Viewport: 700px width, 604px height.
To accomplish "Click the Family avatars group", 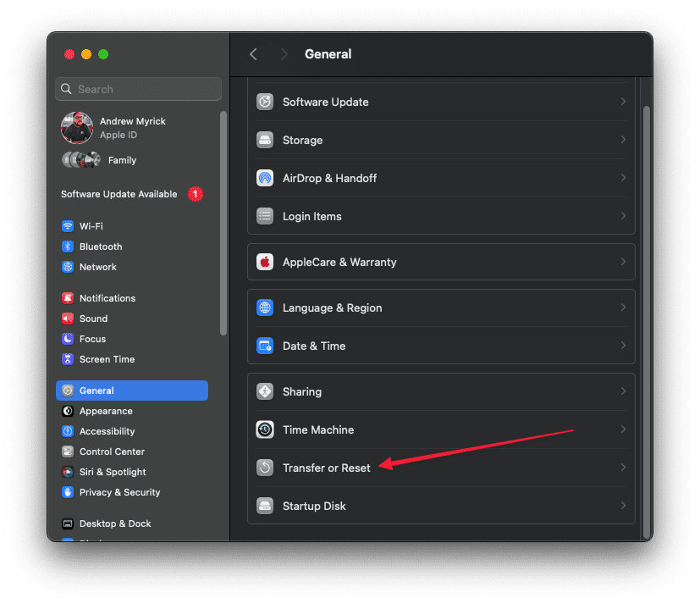I will [80, 160].
